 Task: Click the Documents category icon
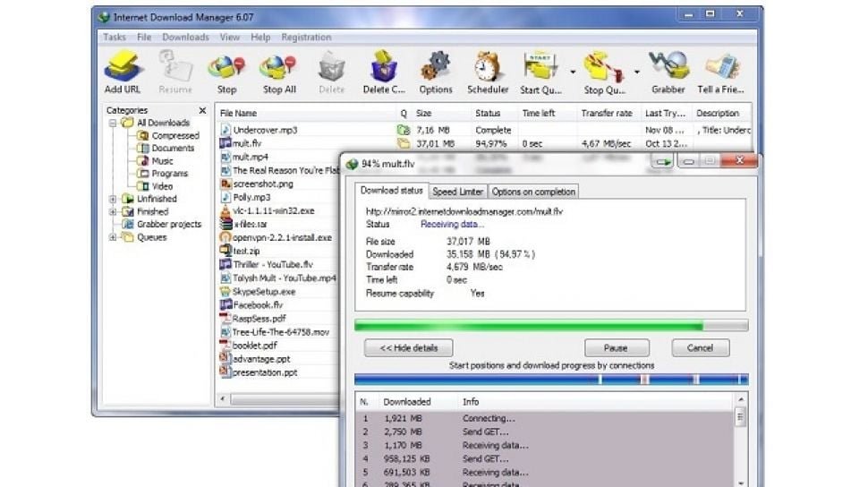coord(142,148)
